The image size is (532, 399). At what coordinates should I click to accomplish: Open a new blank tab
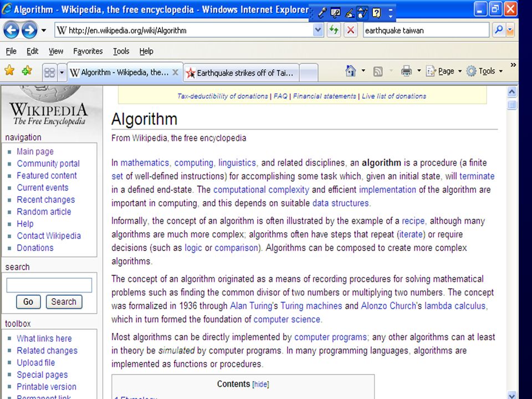click(309, 73)
